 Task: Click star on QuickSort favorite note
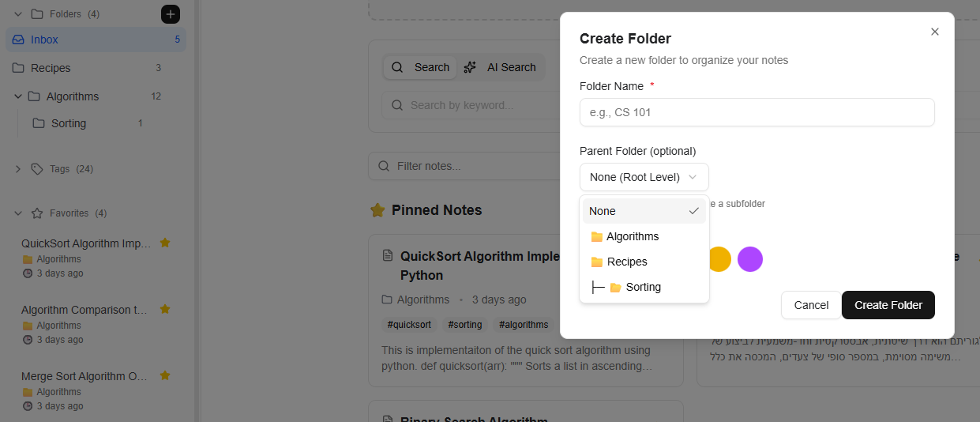click(165, 243)
